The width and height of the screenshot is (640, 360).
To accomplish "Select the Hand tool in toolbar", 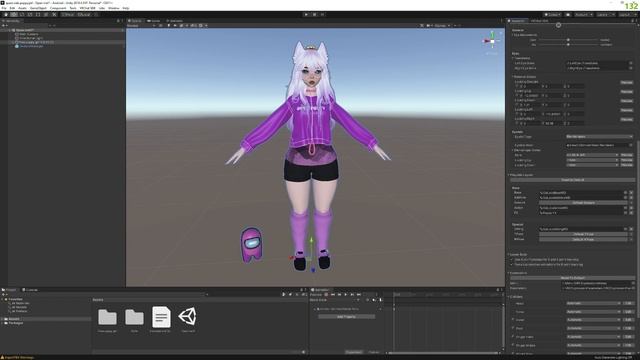I will [x=6, y=14].
